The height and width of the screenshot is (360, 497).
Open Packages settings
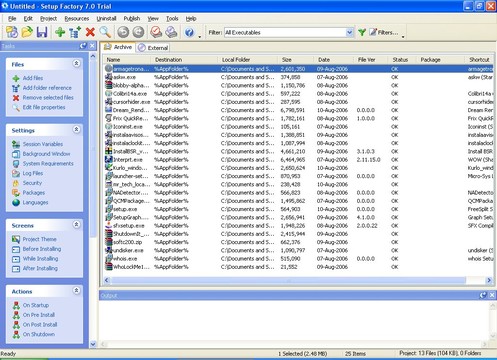pyautogui.click(x=34, y=192)
